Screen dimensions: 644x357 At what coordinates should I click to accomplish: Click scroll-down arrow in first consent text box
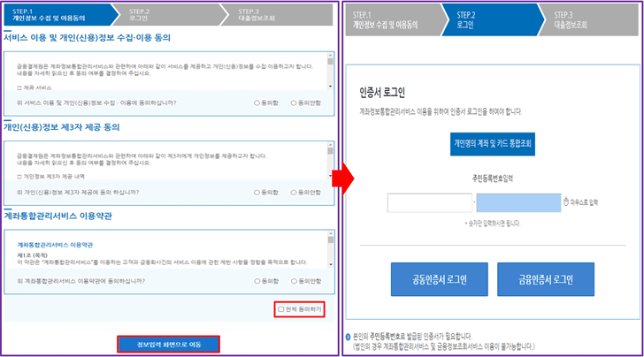330,87
